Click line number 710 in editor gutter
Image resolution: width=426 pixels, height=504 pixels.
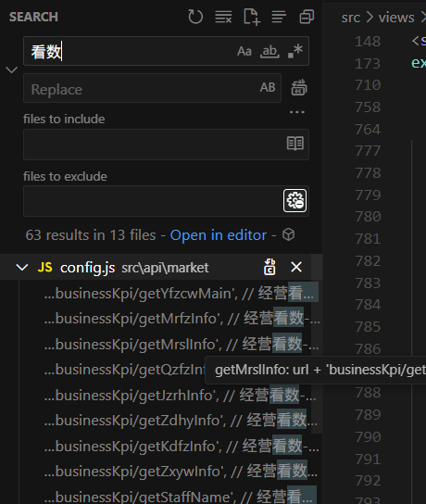368,85
